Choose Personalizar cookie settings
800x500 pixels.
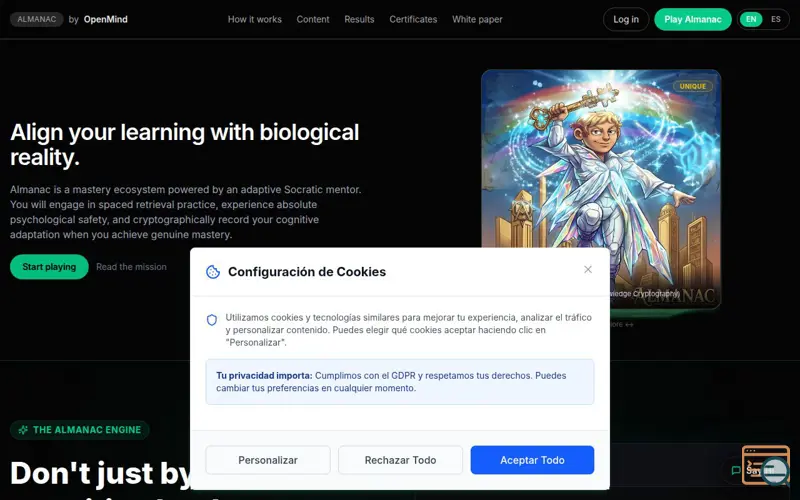tap(268, 460)
